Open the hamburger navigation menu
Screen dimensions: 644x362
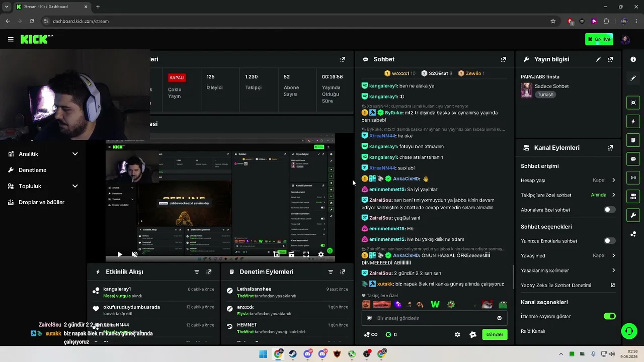pos(11,39)
